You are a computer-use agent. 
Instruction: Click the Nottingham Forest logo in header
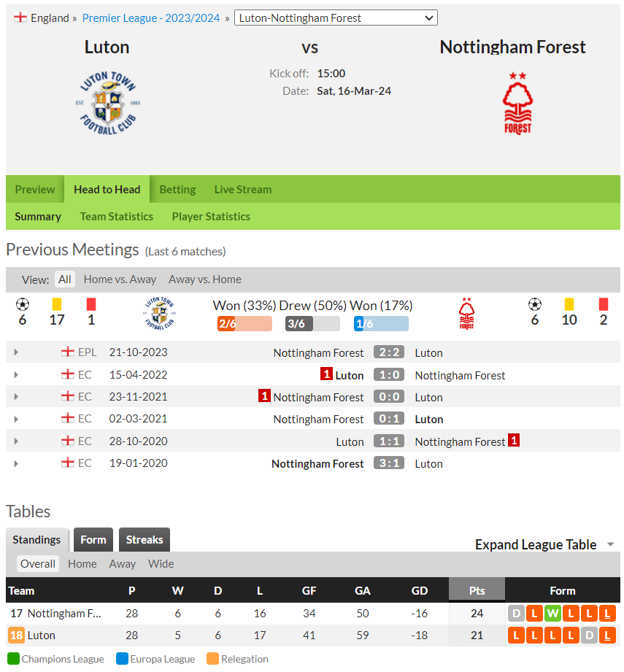517,104
